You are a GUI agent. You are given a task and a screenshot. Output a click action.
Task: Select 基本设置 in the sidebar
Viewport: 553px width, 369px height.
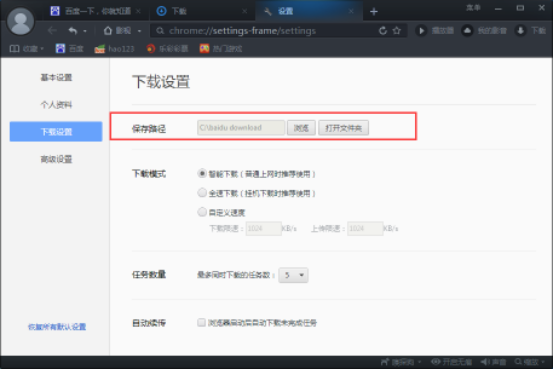point(56,77)
